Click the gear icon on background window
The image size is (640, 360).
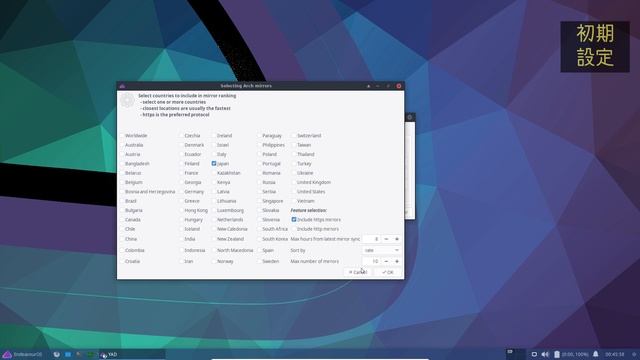click(410, 118)
